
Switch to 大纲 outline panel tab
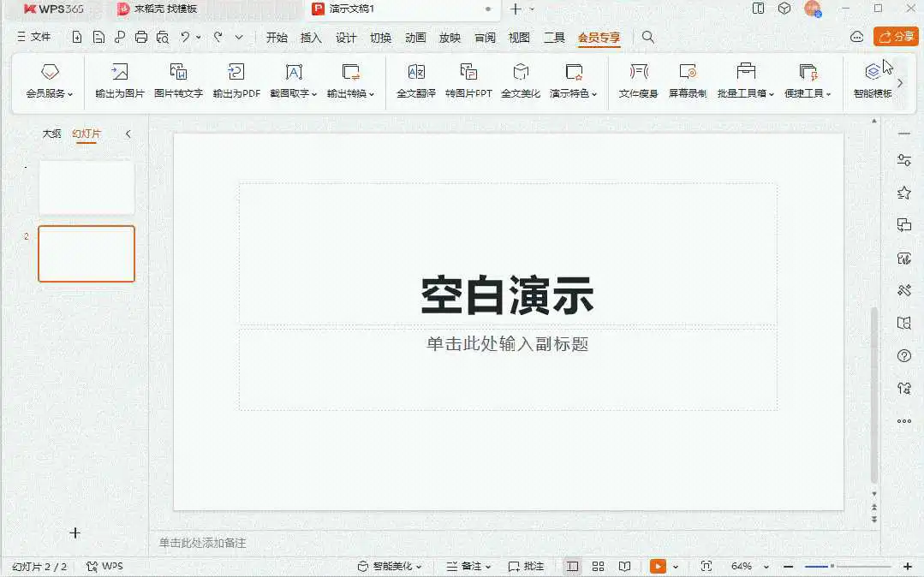tap(52, 134)
